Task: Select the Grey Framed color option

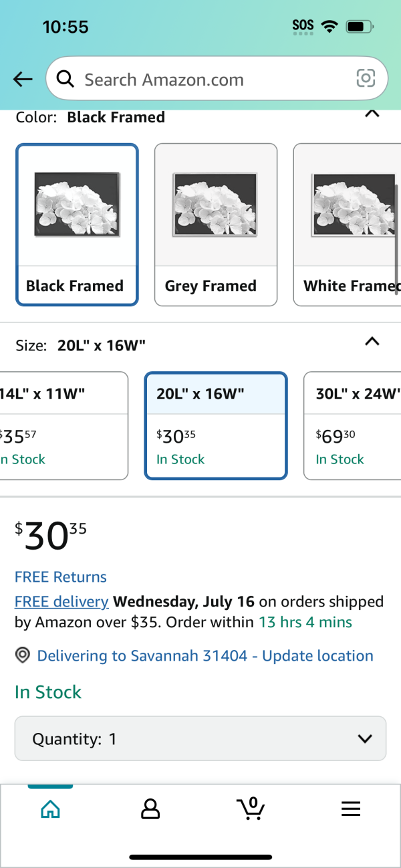Action: click(x=216, y=225)
